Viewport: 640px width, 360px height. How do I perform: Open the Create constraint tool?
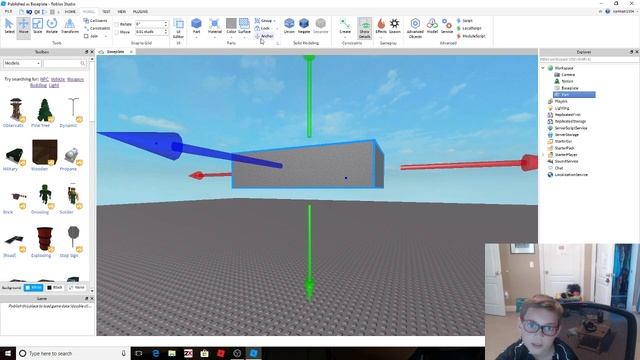point(345,27)
